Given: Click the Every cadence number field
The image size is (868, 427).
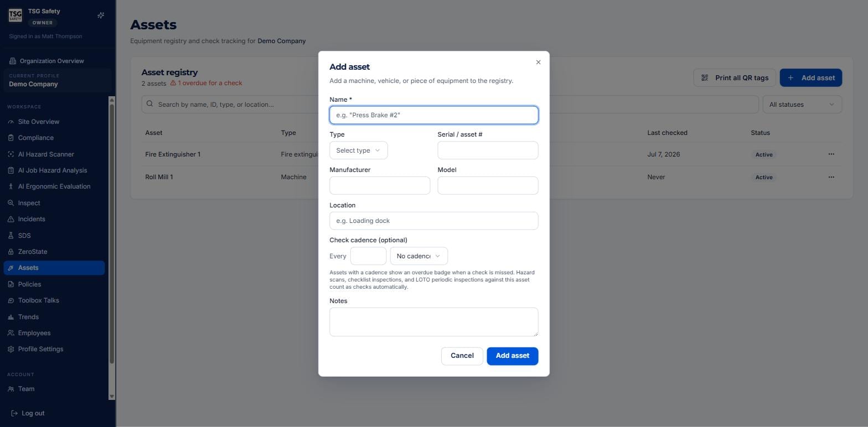Looking at the screenshot, I should click(x=368, y=256).
